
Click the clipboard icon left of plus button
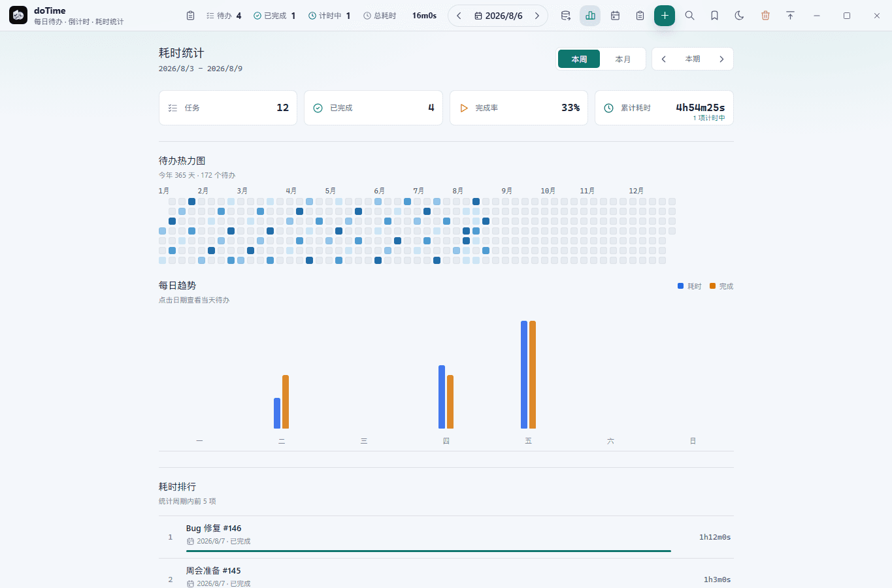point(640,16)
